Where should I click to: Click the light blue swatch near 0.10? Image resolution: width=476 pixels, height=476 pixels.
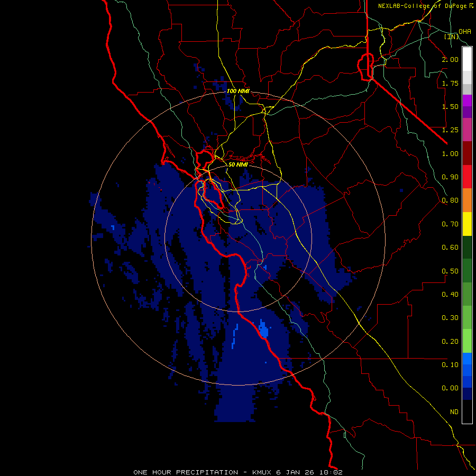point(467,359)
